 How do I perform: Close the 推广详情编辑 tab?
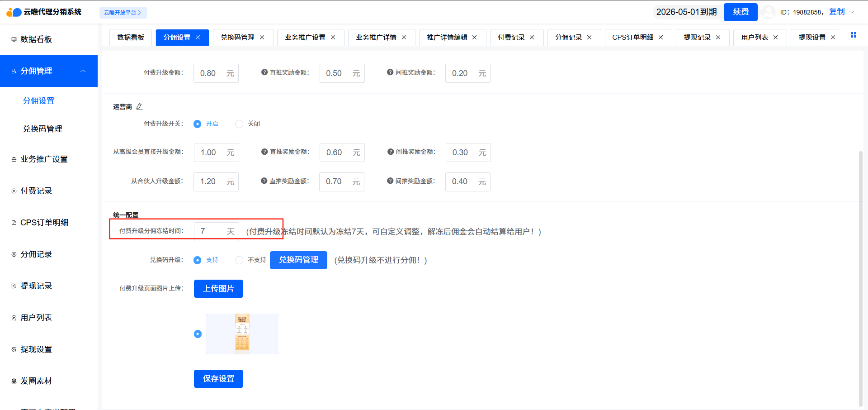(x=474, y=38)
